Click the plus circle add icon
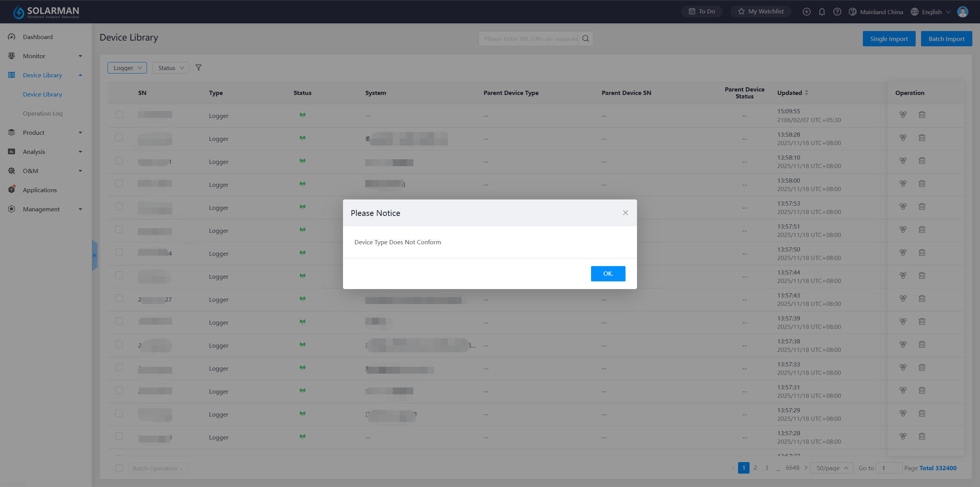This screenshot has width=980, height=487. coord(806,12)
